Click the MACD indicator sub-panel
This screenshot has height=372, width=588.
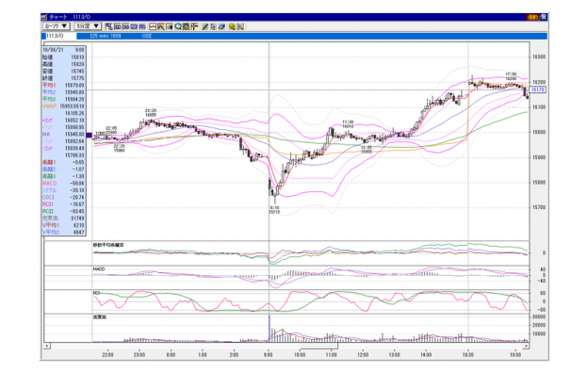pos(311,278)
